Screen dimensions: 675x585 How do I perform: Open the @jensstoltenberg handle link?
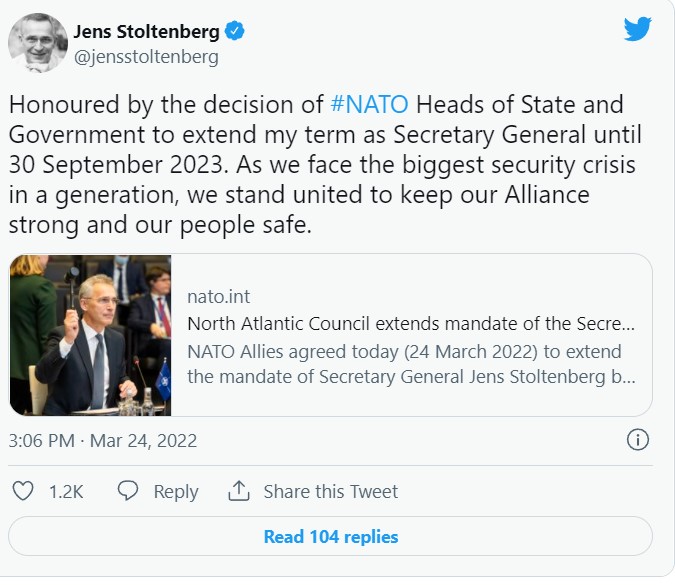(146, 57)
